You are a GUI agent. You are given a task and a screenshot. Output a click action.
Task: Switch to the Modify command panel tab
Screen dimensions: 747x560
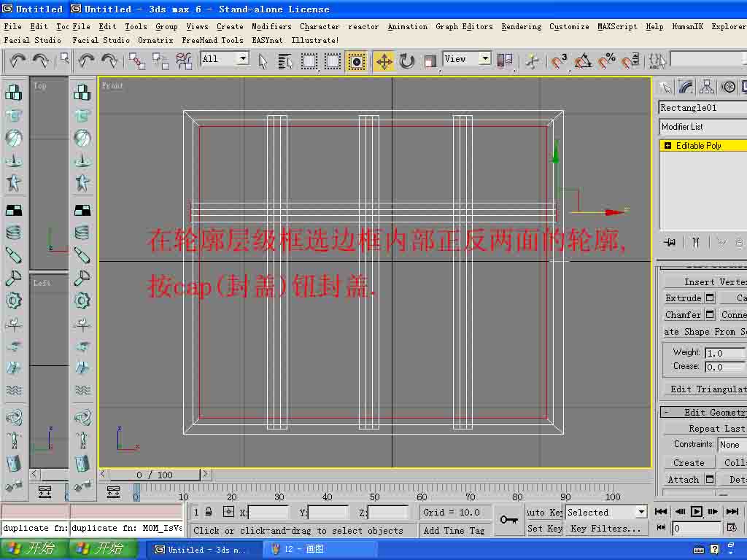[x=686, y=87]
